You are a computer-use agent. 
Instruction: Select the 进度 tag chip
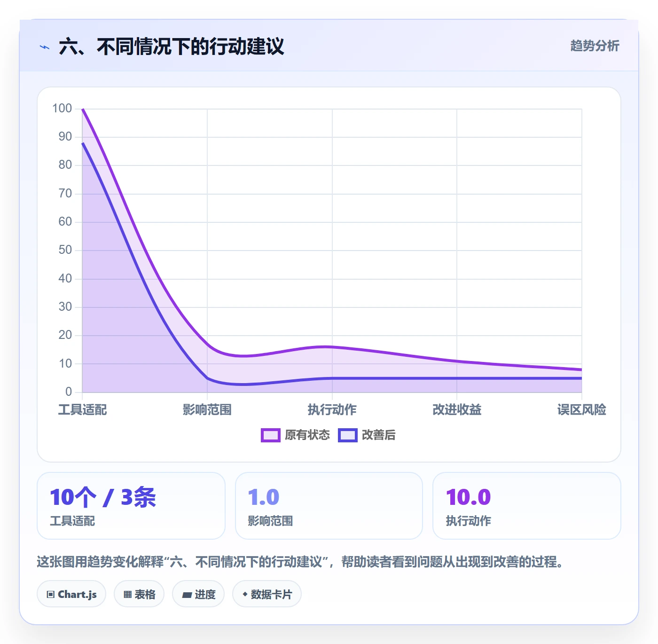(x=198, y=594)
